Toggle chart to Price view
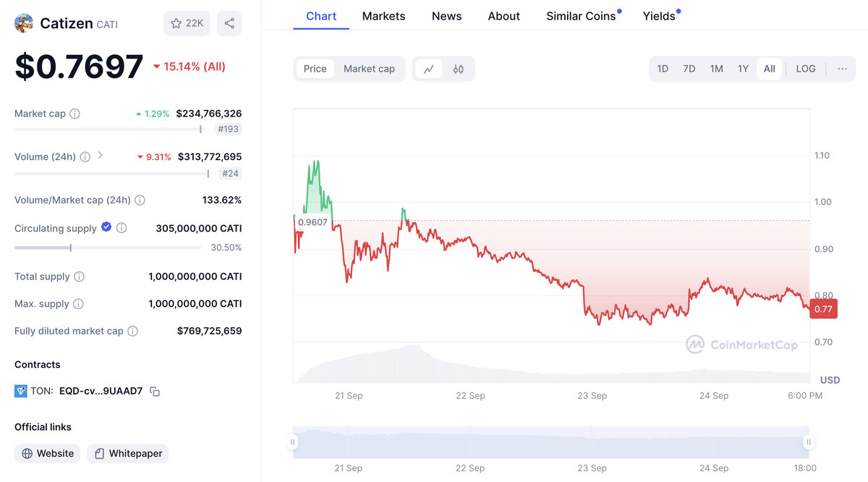 (x=315, y=69)
